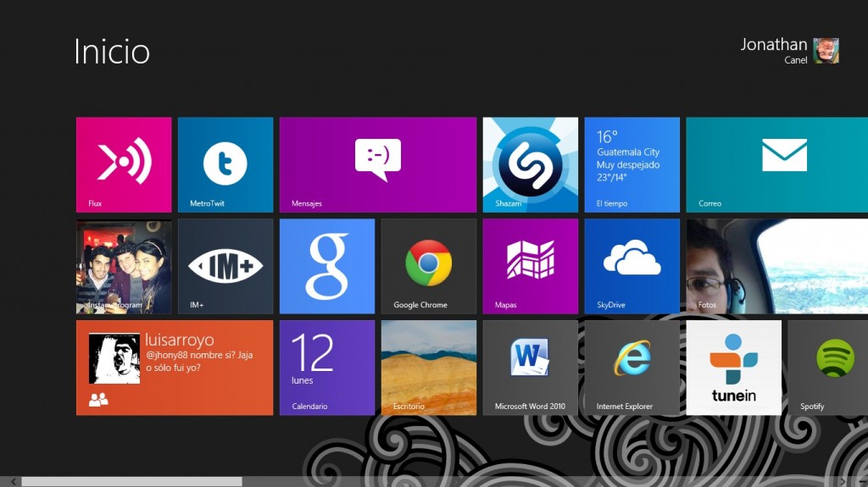The width and height of the screenshot is (868, 487).
Task: Open the luisarroyo people notification tile
Action: click(x=175, y=368)
